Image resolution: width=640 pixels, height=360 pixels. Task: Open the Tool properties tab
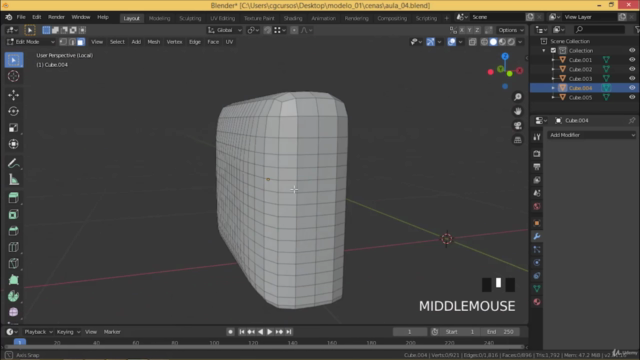click(x=537, y=138)
